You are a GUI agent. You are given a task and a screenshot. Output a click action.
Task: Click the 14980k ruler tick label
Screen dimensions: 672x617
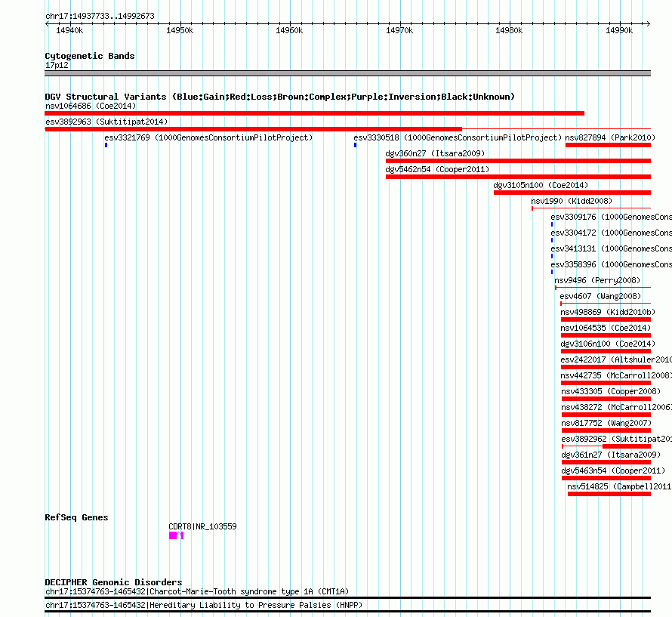(x=509, y=30)
